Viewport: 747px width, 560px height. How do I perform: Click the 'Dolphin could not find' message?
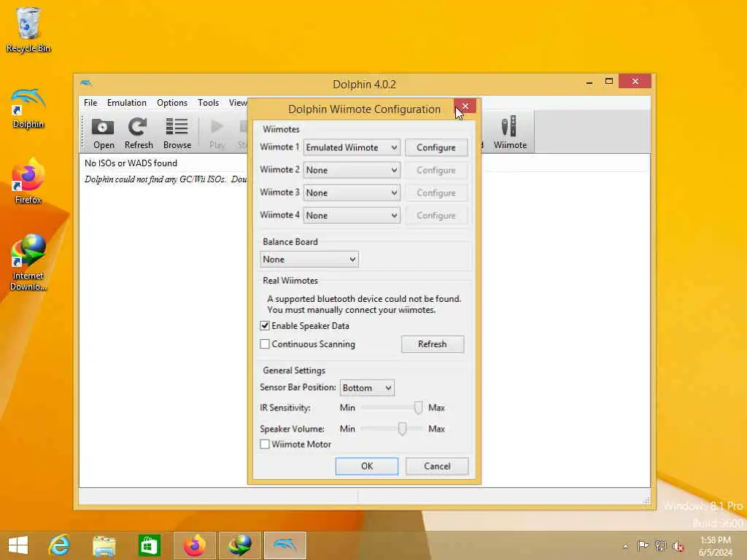click(166, 179)
